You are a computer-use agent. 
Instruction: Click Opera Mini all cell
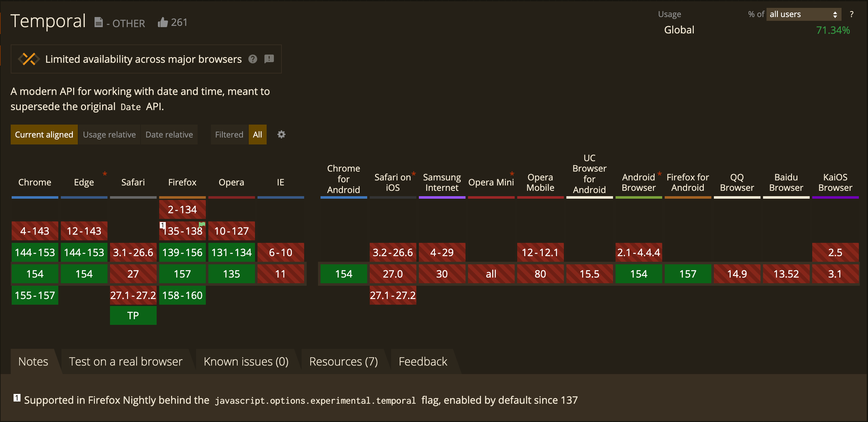point(491,274)
